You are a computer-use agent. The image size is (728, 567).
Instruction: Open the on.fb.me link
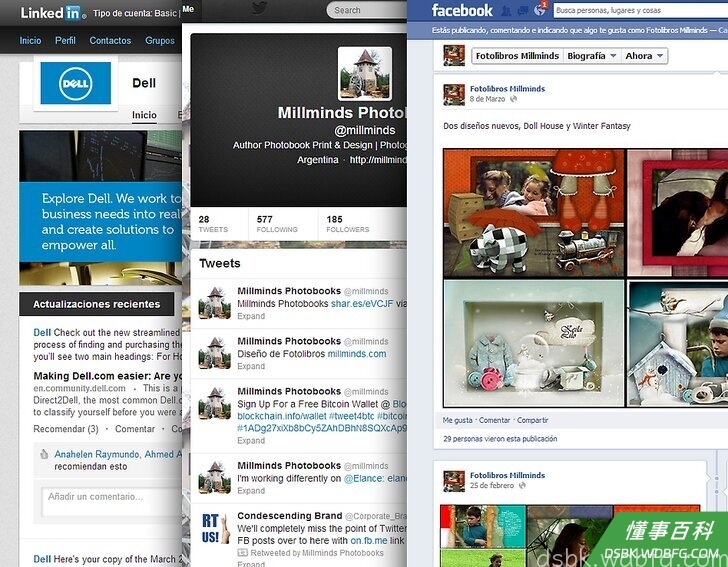pyautogui.click(x=369, y=541)
